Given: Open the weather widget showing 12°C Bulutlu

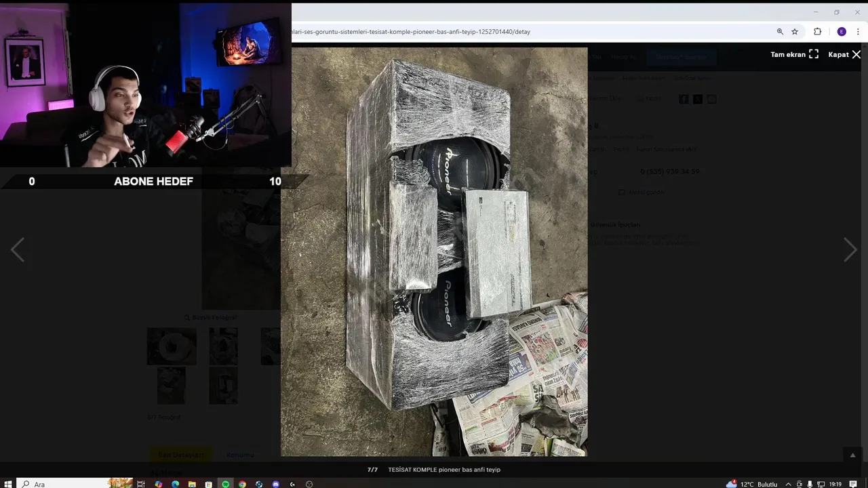Looking at the screenshot, I should [x=751, y=484].
